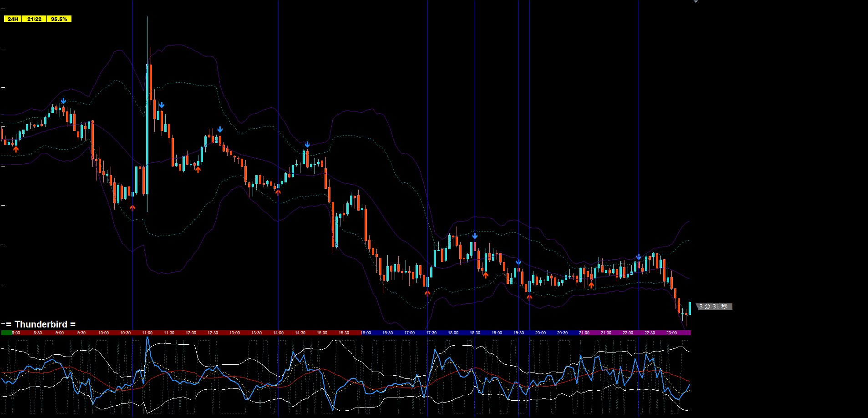Image resolution: width=868 pixels, height=418 pixels.
Task: Click the red buy arrow near 10:40
Action: click(x=132, y=208)
